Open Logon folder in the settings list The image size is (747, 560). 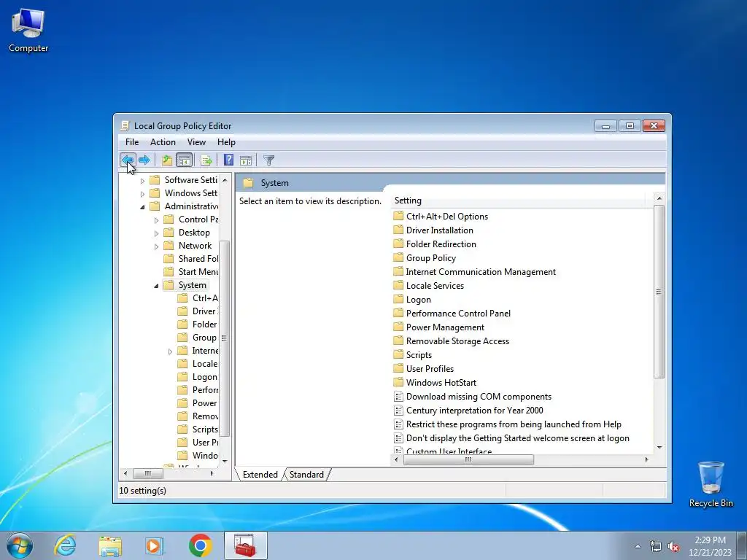click(x=412, y=299)
